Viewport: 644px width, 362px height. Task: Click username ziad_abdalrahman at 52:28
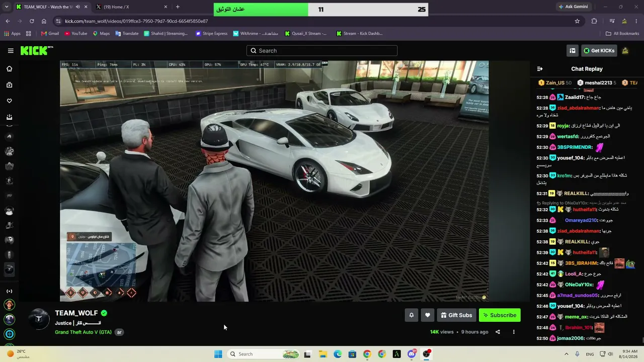579,108
